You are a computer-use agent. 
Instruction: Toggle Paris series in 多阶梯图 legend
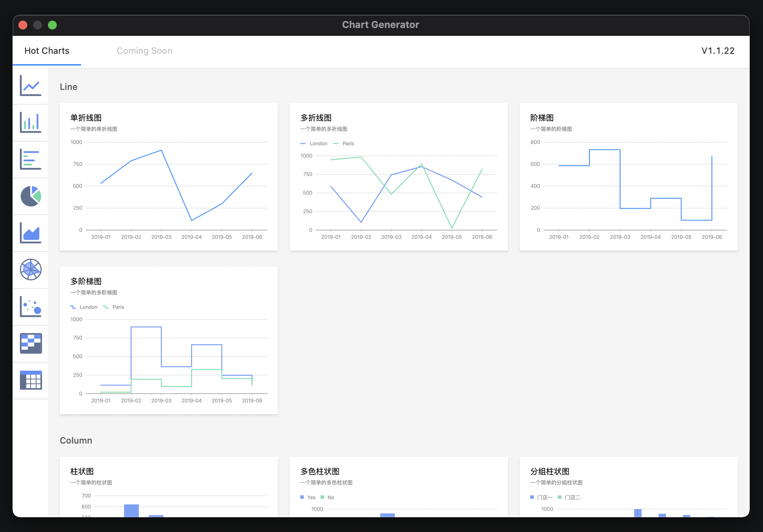[x=114, y=307]
